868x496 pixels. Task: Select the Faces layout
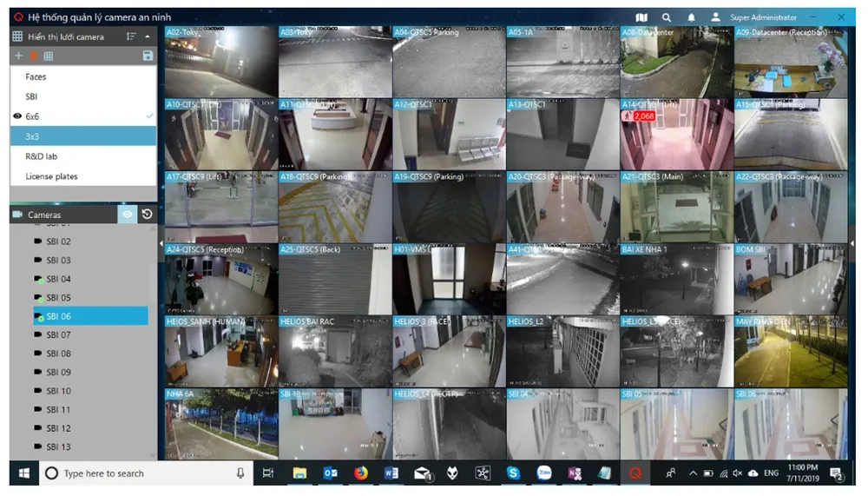click(83, 77)
